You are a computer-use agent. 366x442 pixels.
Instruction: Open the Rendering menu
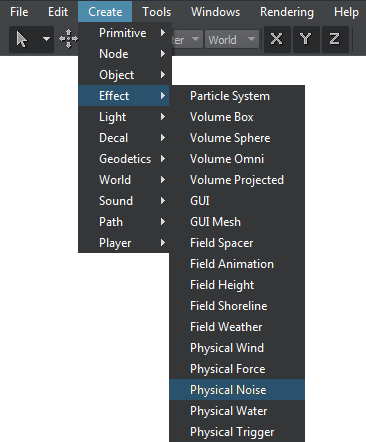tap(287, 12)
